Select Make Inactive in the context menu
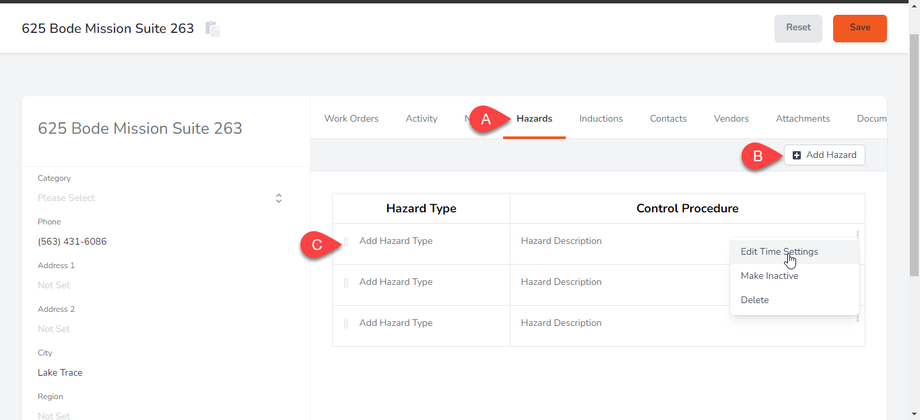 tap(769, 276)
